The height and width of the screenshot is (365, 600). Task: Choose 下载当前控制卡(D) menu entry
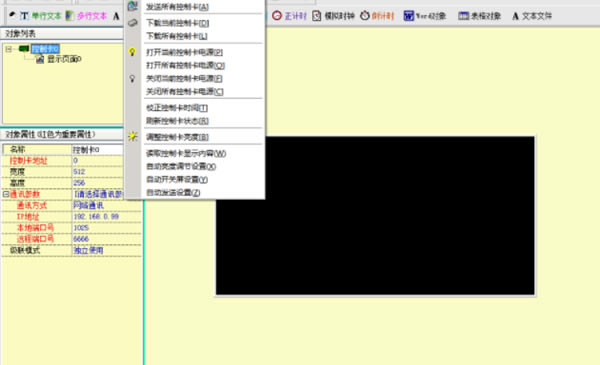coord(177,23)
